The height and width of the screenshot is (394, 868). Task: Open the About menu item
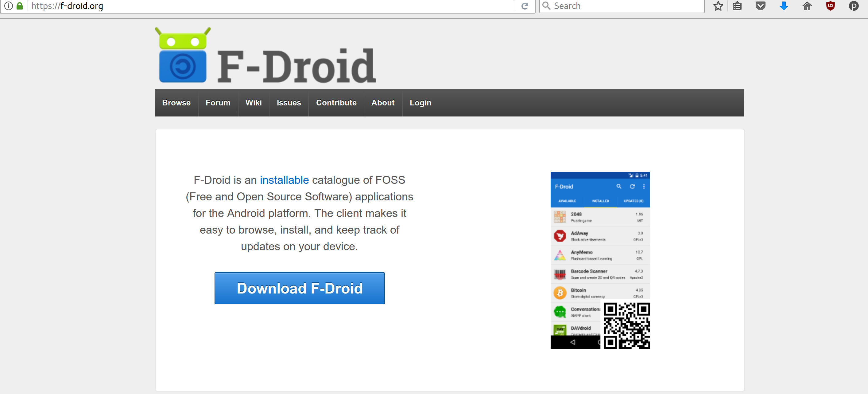382,103
